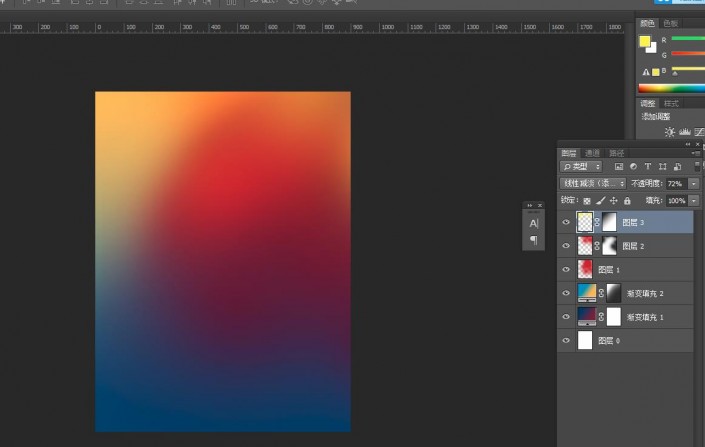Click the R color slider bar

point(688,39)
